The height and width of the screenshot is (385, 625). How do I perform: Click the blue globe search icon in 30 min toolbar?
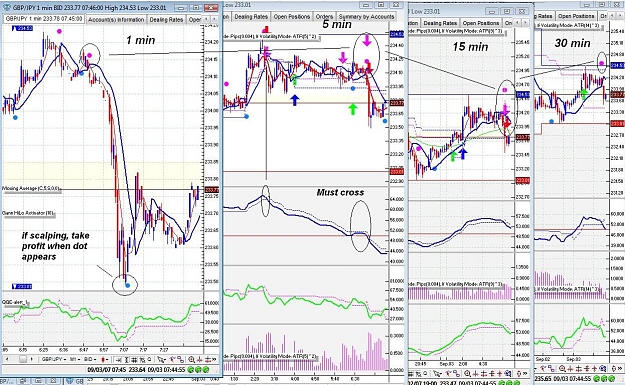click(603, 369)
